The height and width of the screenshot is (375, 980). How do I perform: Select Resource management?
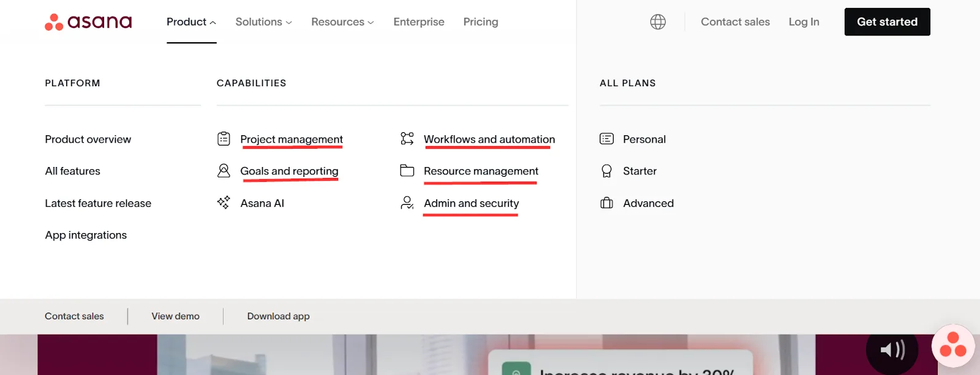481,171
